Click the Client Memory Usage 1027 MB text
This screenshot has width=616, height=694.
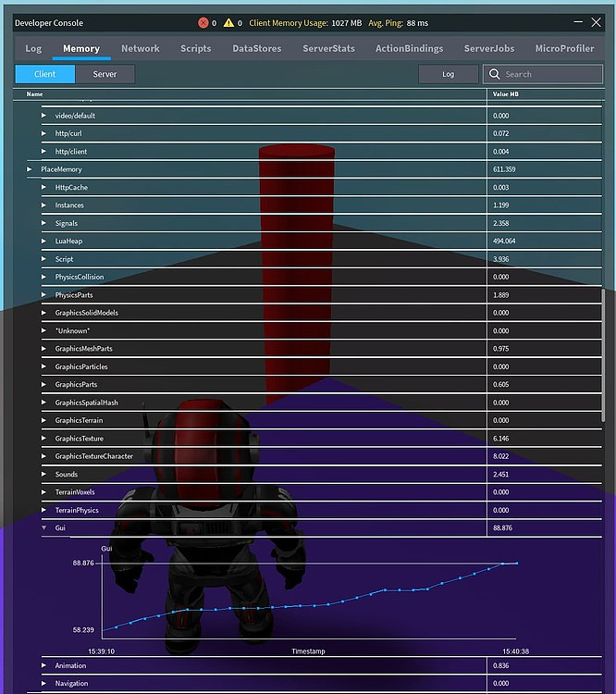(305, 23)
